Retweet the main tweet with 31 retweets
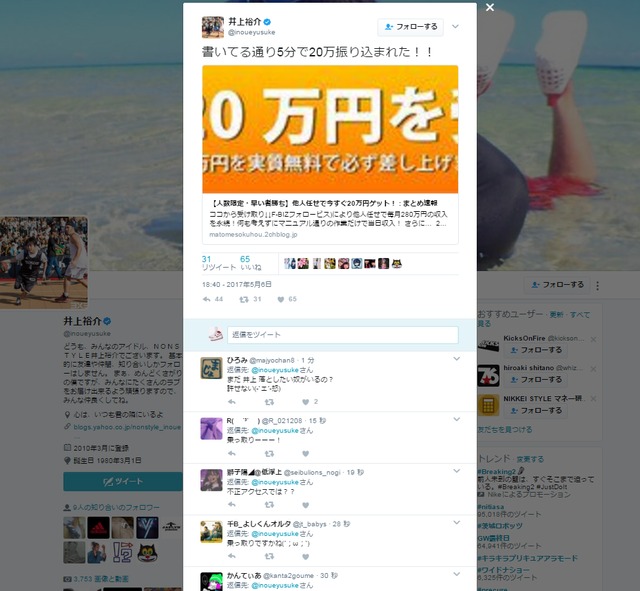640x591 pixels. [x=244, y=299]
